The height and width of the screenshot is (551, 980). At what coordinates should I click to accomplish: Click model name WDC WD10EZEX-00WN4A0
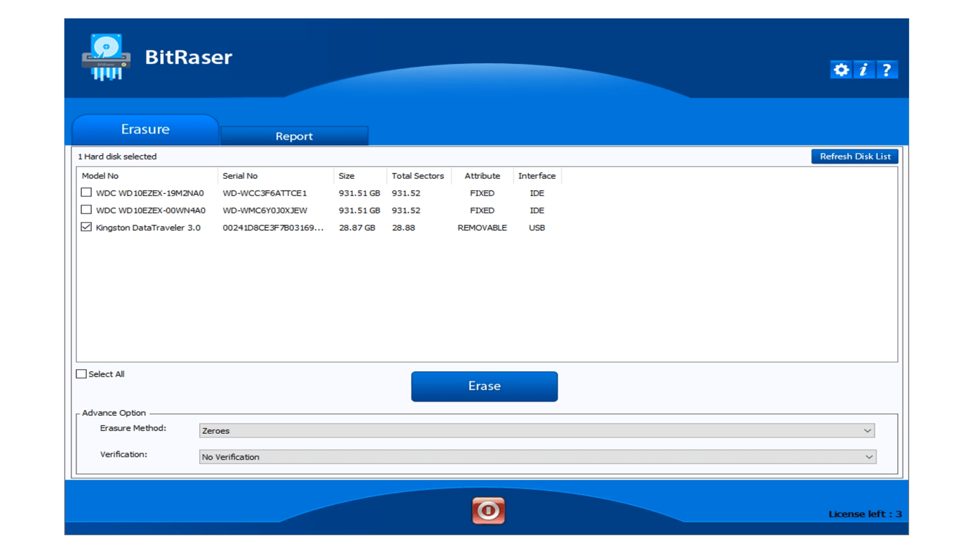coord(151,210)
